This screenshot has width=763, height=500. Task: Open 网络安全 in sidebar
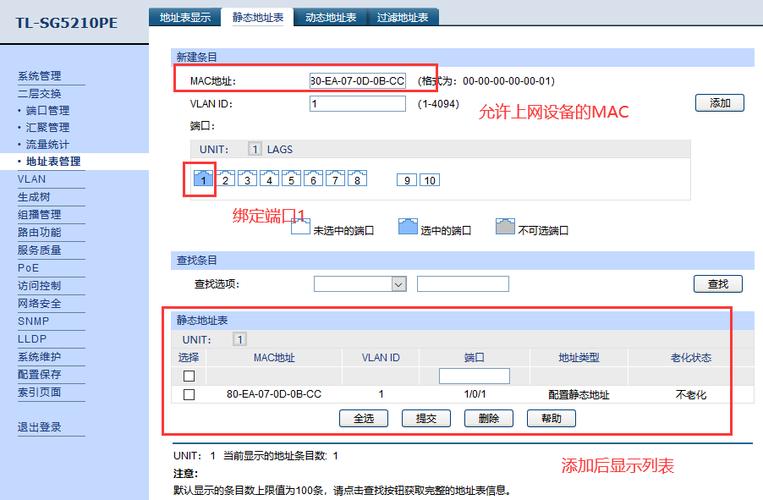tap(39, 304)
